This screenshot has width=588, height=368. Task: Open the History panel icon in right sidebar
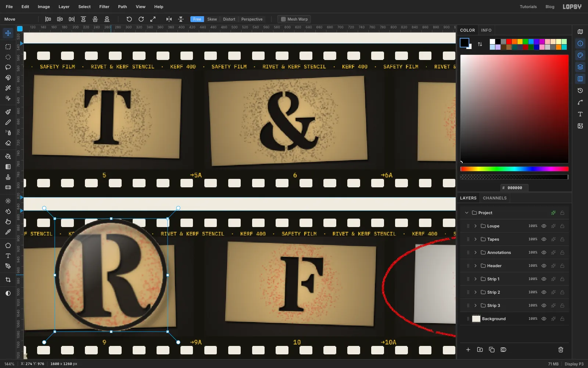580,91
